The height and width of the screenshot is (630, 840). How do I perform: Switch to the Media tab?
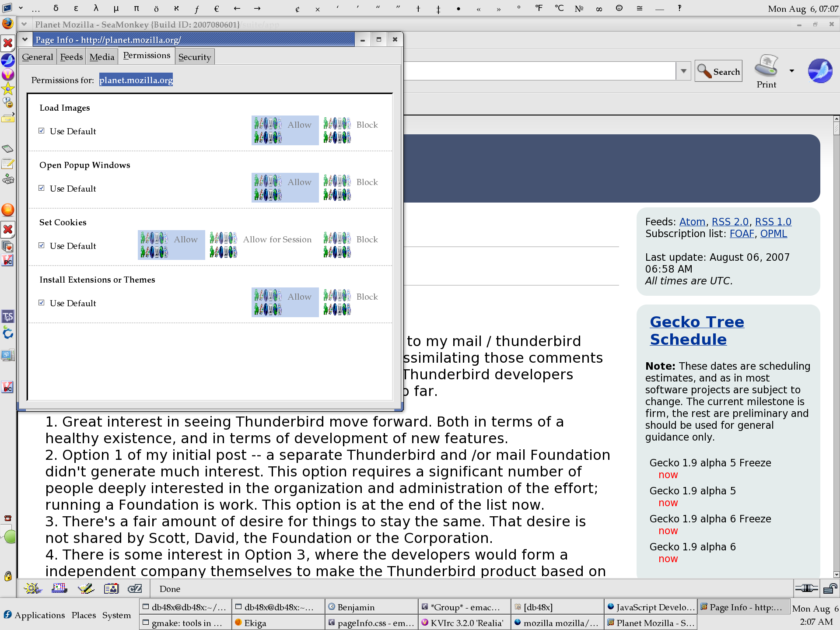pos(102,57)
